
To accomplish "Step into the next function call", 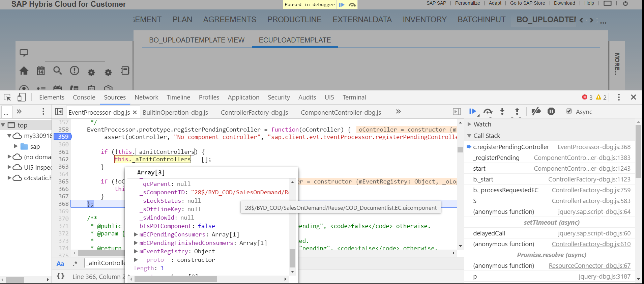I will (502, 111).
